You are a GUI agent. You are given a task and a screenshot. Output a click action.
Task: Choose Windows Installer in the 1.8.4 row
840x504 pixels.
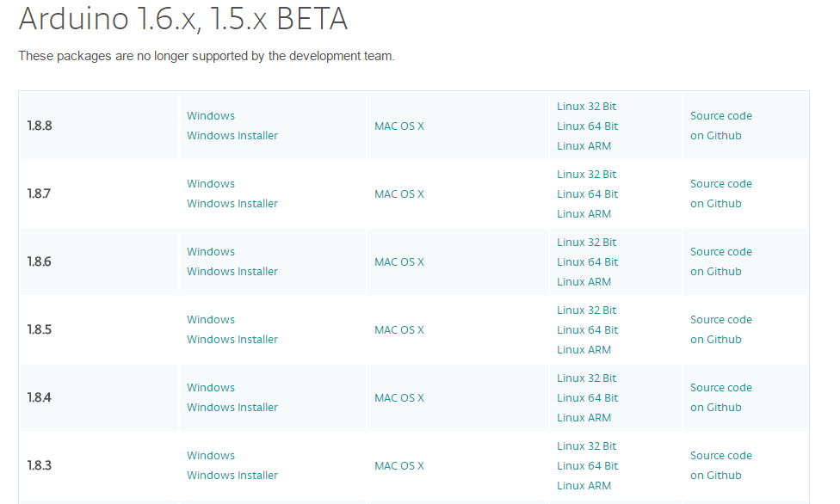[232, 408]
